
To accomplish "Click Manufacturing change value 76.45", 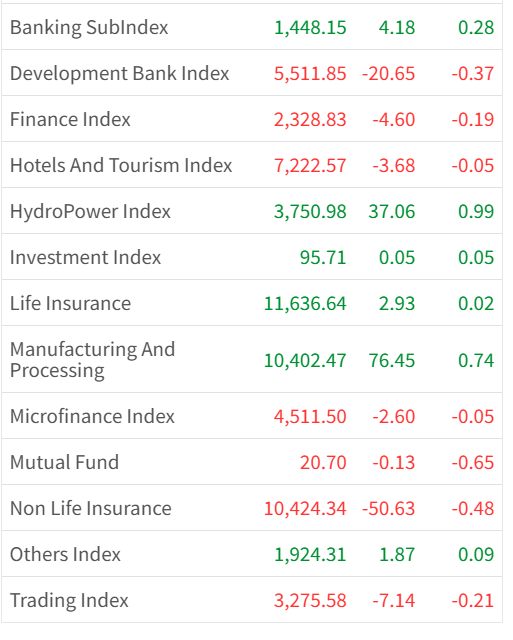I will [x=391, y=361].
